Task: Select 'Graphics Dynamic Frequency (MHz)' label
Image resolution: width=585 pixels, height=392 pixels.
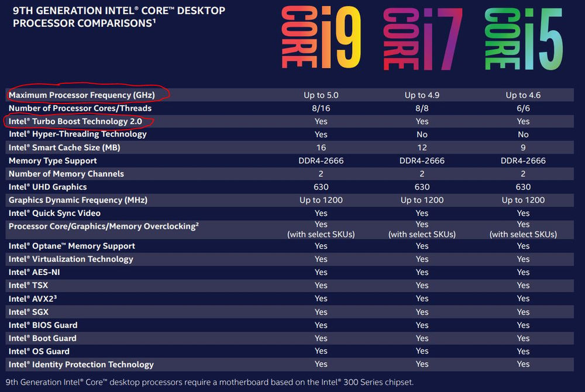Action: 78,200
